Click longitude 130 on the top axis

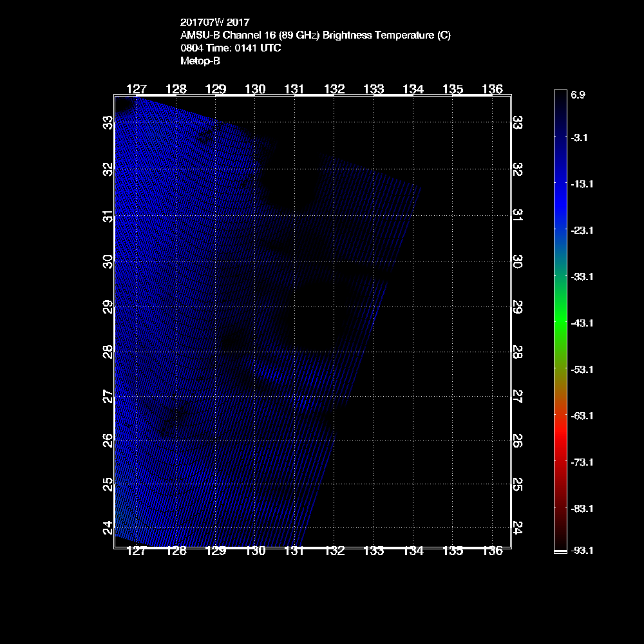[x=256, y=89]
